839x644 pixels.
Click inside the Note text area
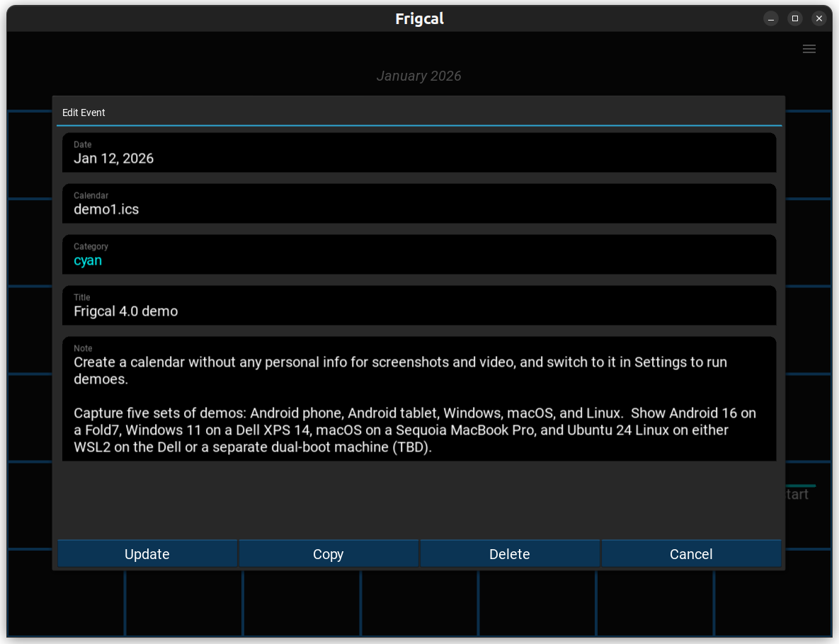click(x=419, y=403)
